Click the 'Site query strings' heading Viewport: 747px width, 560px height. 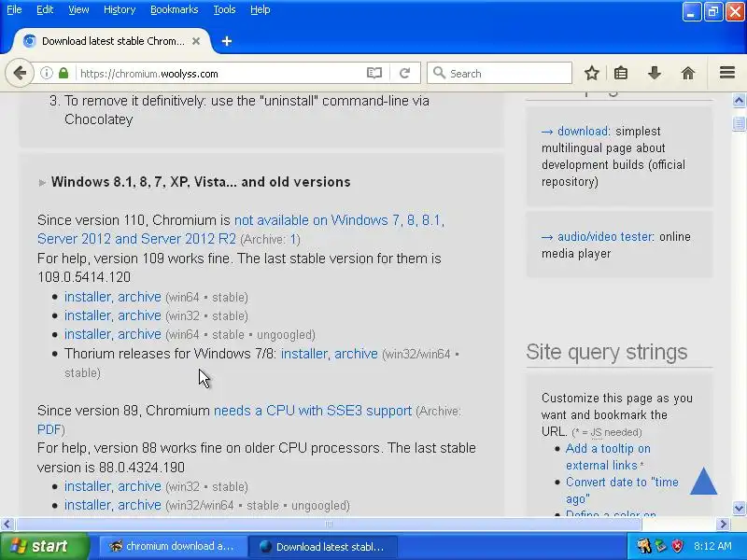point(606,353)
